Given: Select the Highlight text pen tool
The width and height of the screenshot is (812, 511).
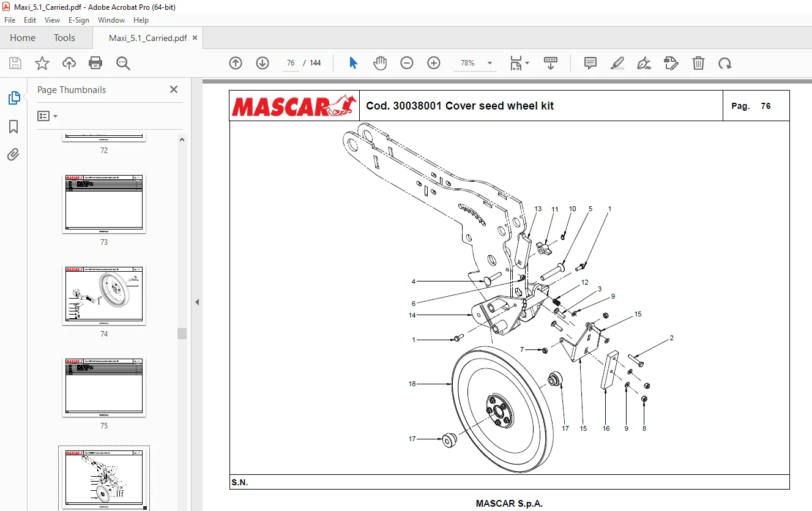Looking at the screenshot, I should pos(617,63).
